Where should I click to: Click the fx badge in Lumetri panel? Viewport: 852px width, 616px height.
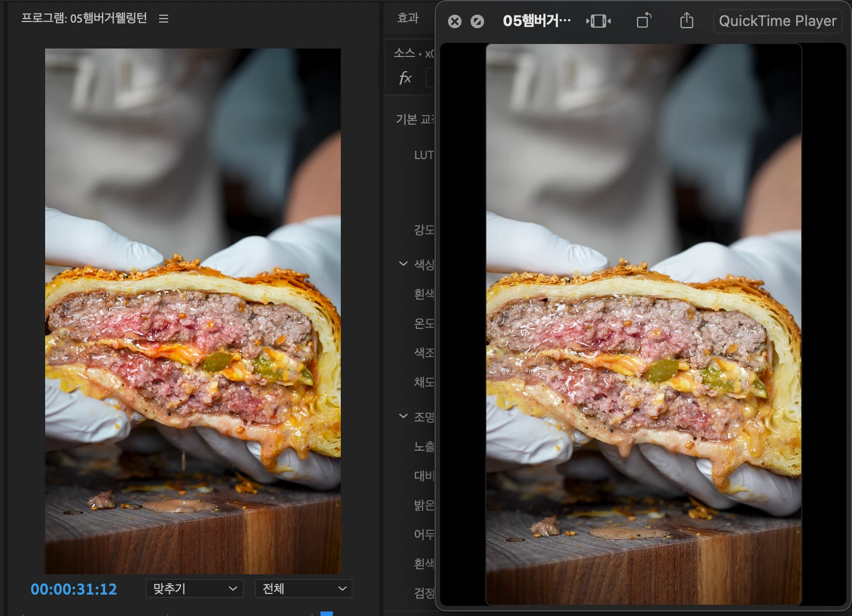tap(405, 78)
